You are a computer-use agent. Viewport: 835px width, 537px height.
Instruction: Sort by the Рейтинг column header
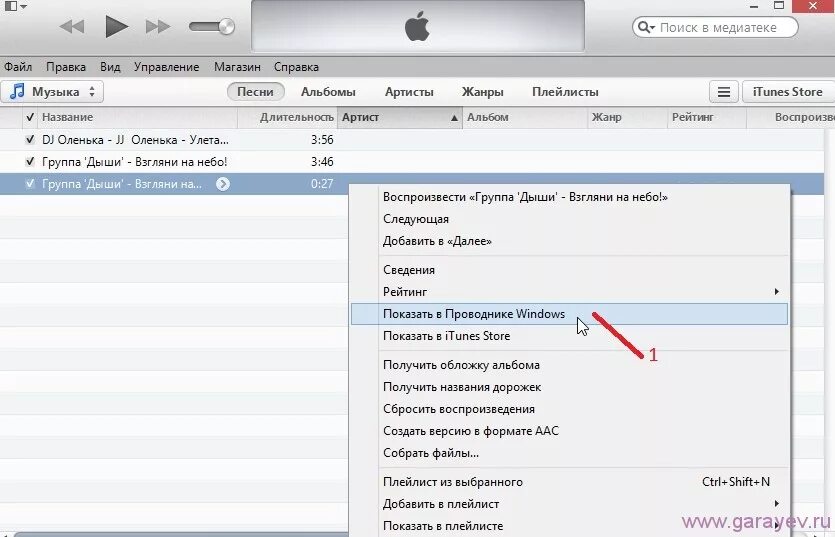(x=707, y=117)
